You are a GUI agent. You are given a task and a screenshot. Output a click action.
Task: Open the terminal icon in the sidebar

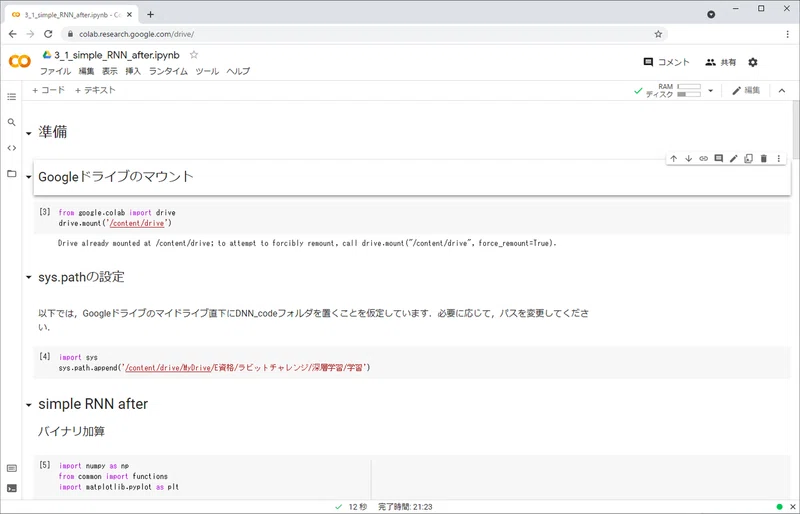(12, 488)
